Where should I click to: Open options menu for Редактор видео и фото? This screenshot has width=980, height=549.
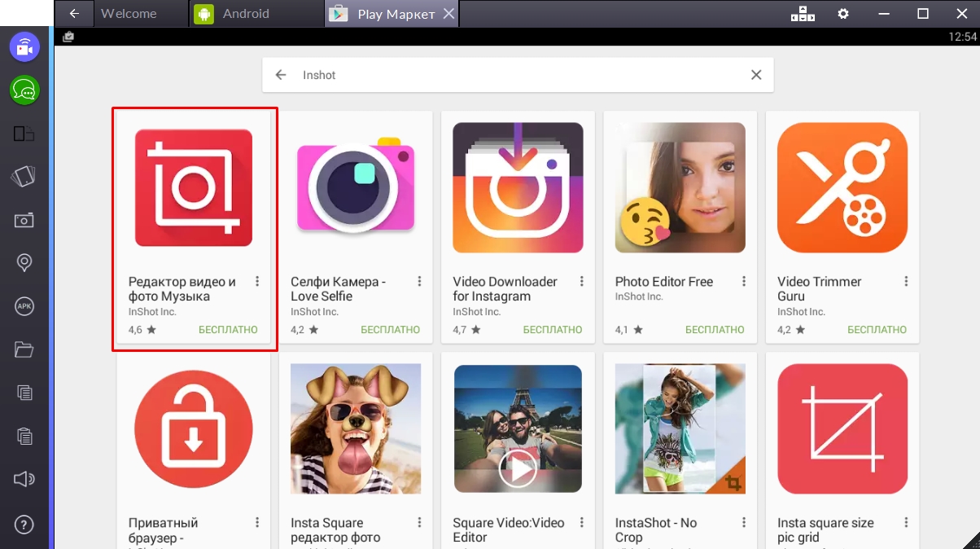click(x=257, y=281)
